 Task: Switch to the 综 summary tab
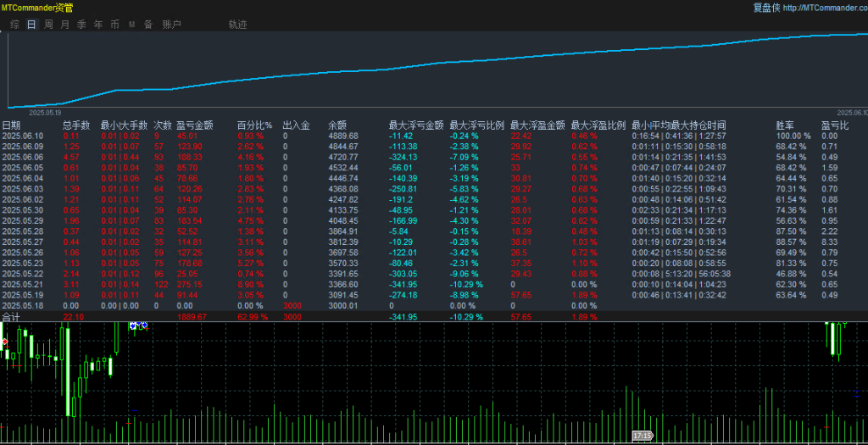(15, 25)
